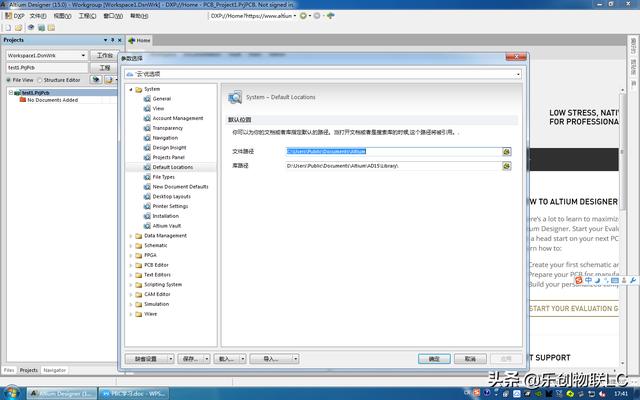Click the workspace folder toolbar icon
The width and height of the screenshot is (640, 400).
[51, 28]
